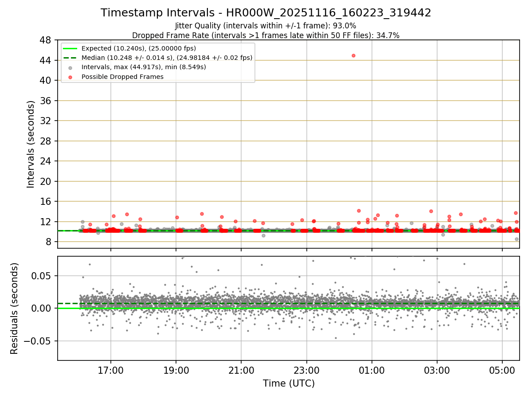Click the 'Time (UTC)' x-axis label

pyautogui.click(x=289, y=383)
